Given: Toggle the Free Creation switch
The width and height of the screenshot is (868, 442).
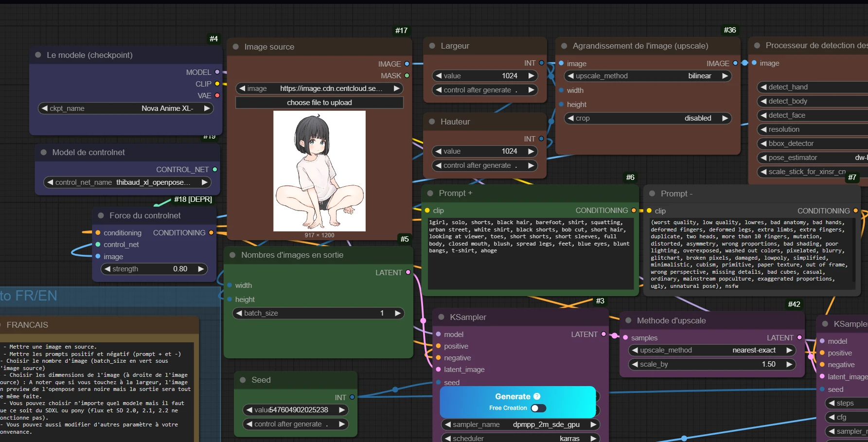Looking at the screenshot, I should (538, 408).
